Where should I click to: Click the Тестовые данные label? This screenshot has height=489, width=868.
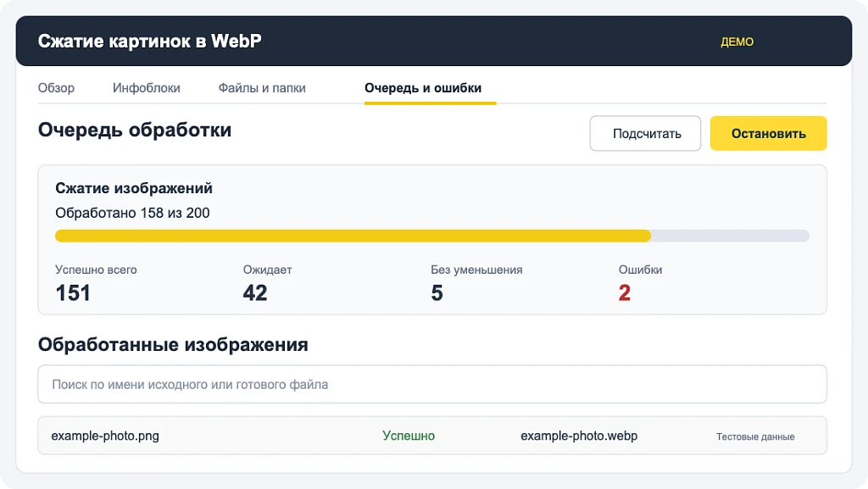755,436
